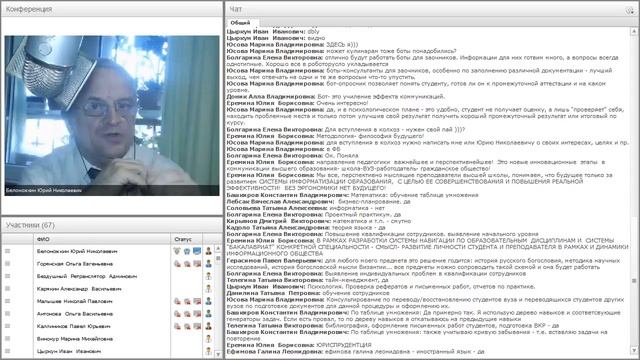The image size is (640, 360).
Task: Open row menu handle for Цыркун Иван Иванович
Action: click(x=7, y=351)
